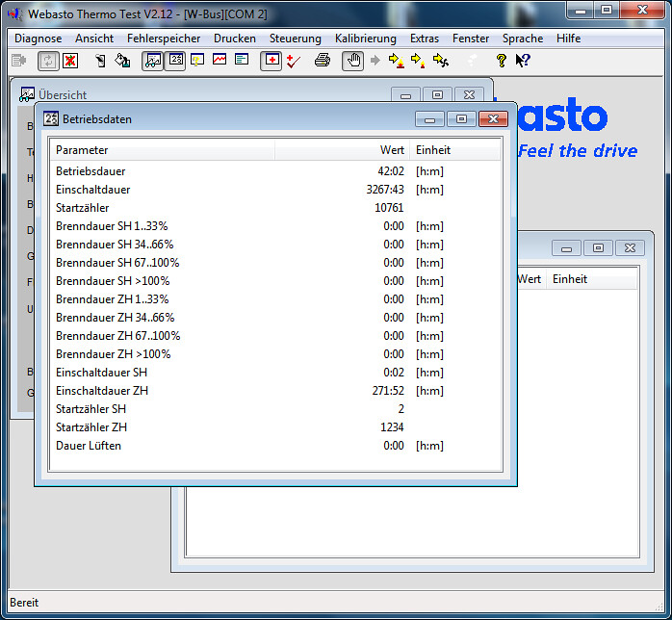
Task: Select the Brenndauer ZH 67..100% row
Action: click(x=275, y=336)
